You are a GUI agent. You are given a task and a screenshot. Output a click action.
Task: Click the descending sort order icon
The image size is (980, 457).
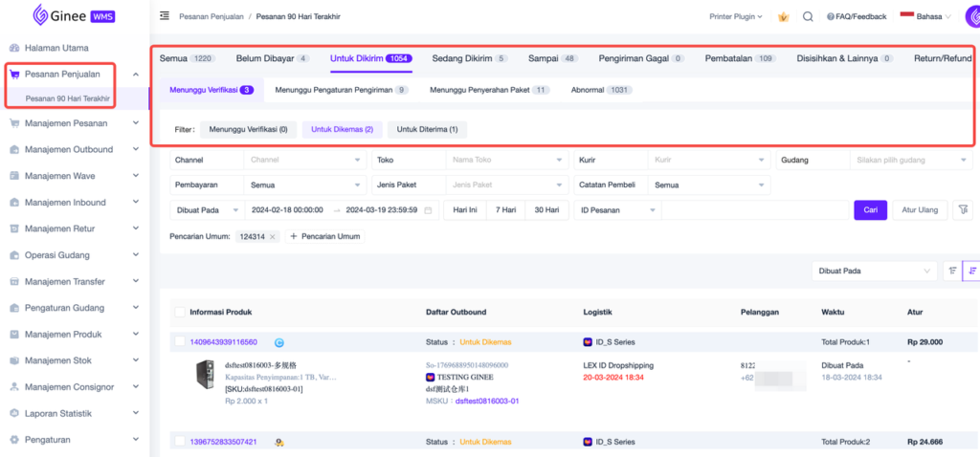972,271
